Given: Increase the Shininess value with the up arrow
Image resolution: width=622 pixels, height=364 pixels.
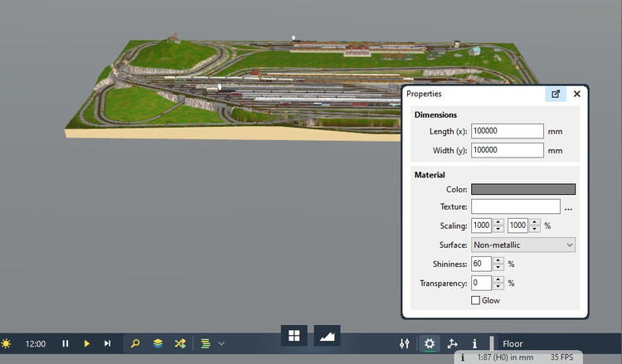Looking at the screenshot, I should click(x=498, y=260).
